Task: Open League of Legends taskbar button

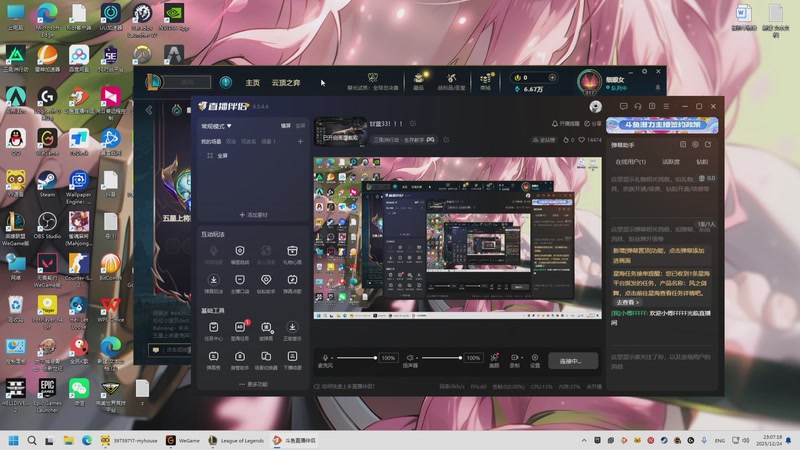Action: point(237,440)
